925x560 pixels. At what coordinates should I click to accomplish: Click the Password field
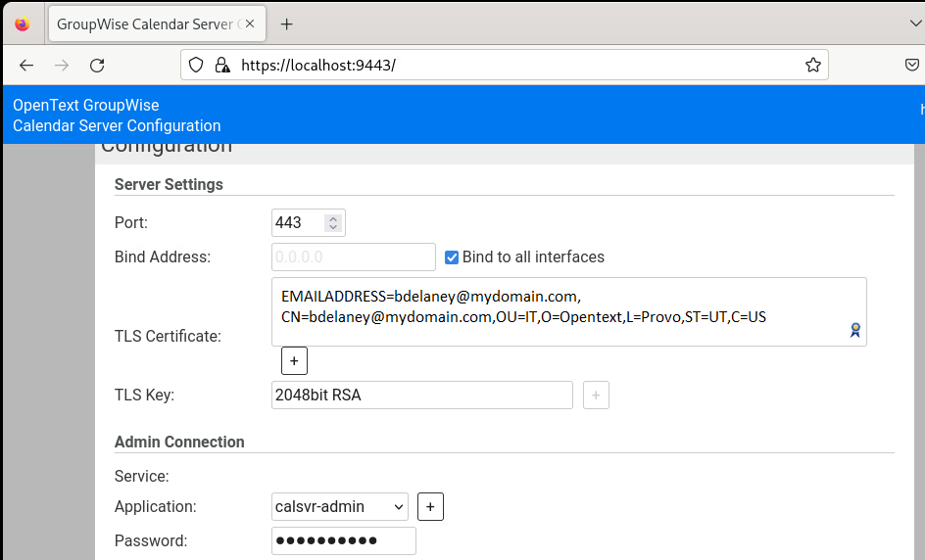[x=343, y=541]
